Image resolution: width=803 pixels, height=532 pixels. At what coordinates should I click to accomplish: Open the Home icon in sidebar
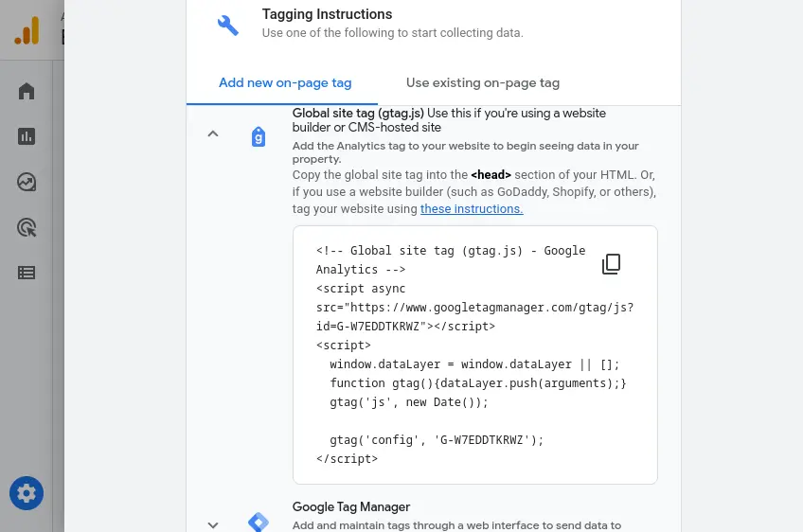tap(27, 91)
